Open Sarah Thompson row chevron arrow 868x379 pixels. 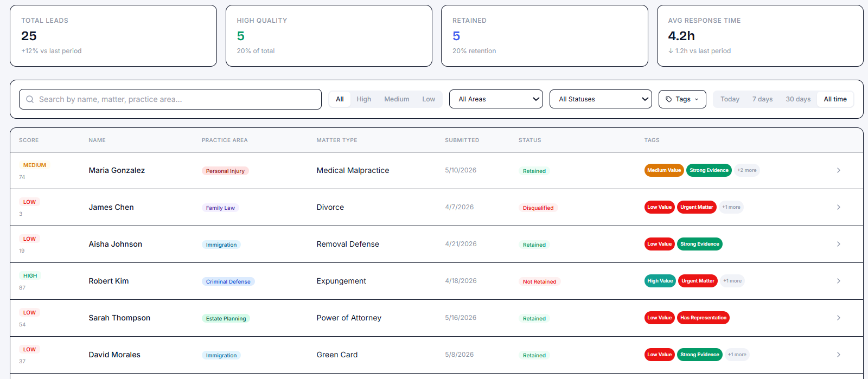(839, 318)
